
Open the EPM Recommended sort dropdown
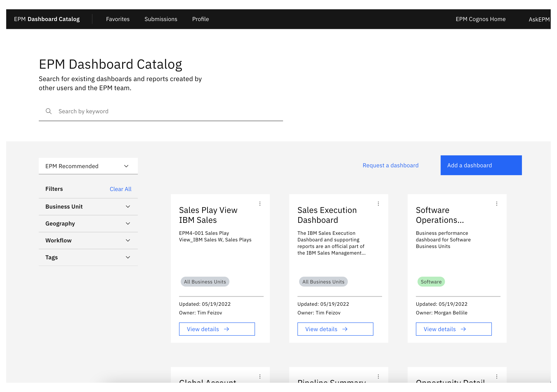pyautogui.click(x=88, y=166)
